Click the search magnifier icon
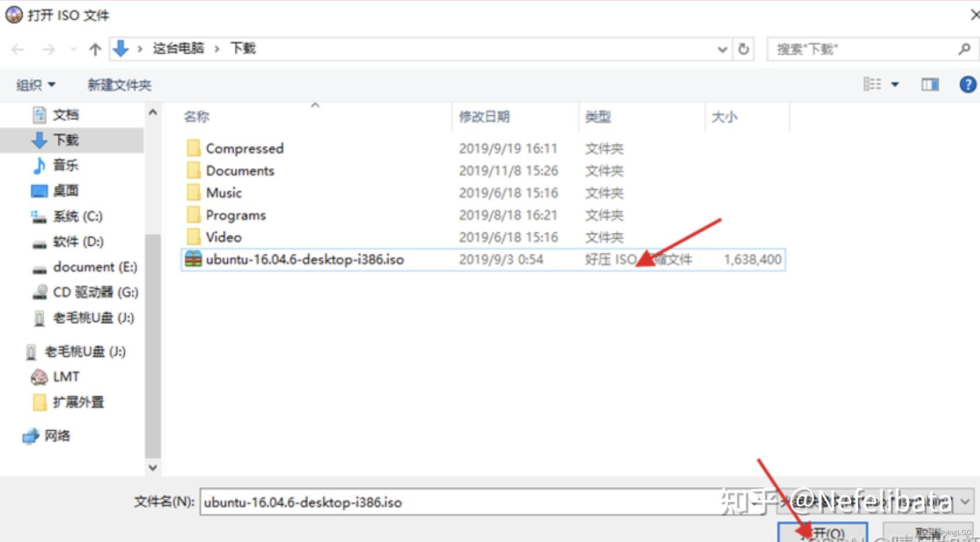This screenshot has height=542, width=980. pos(964,49)
